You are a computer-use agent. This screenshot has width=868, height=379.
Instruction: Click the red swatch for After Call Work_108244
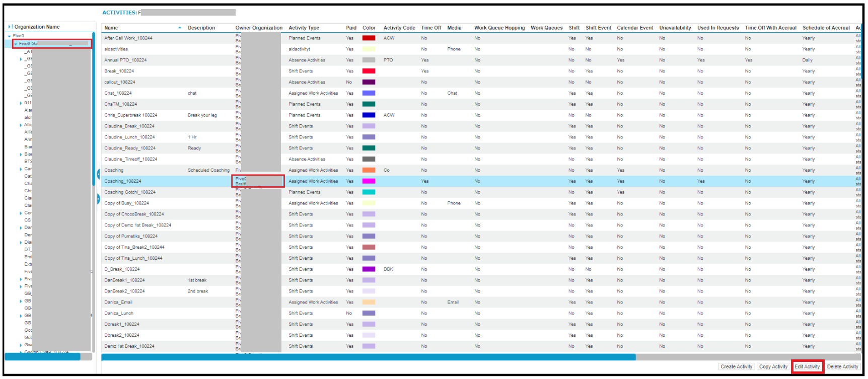point(369,38)
